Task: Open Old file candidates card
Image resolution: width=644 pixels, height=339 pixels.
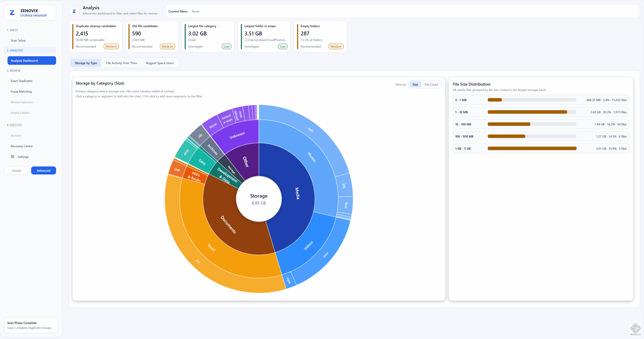Action: pos(152,36)
